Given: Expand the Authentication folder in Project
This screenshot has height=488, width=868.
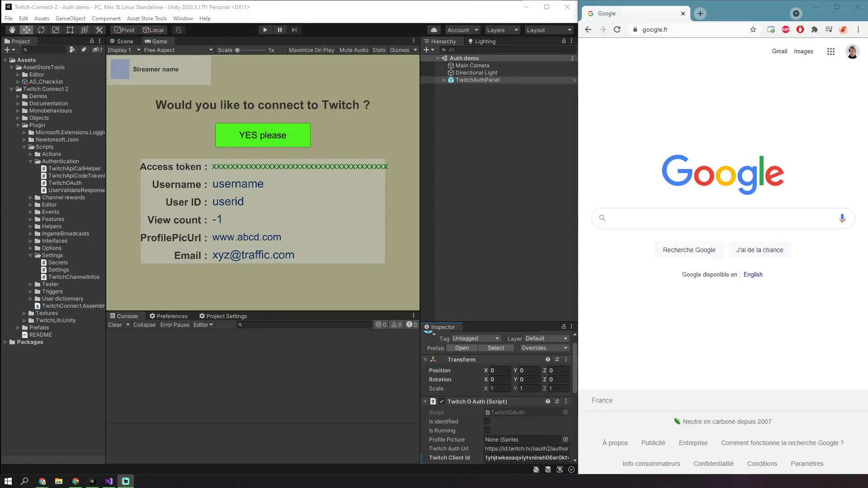Looking at the screenshot, I should 32,161.
